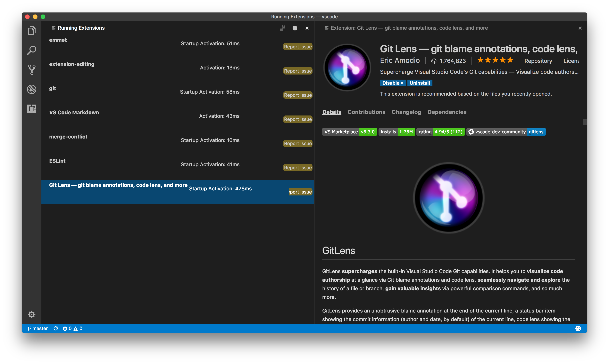Click the errors and warnings status bar item
This screenshot has width=609, height=364.
[73, 328]
